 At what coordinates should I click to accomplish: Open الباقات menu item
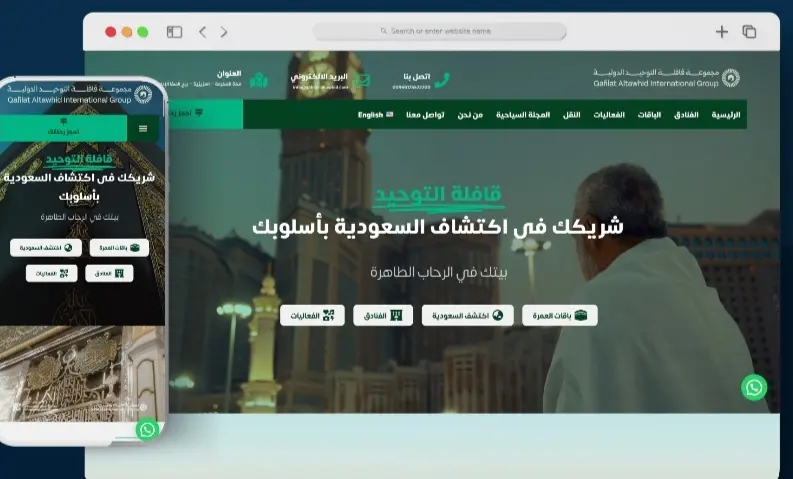click(x=649, y=115)
